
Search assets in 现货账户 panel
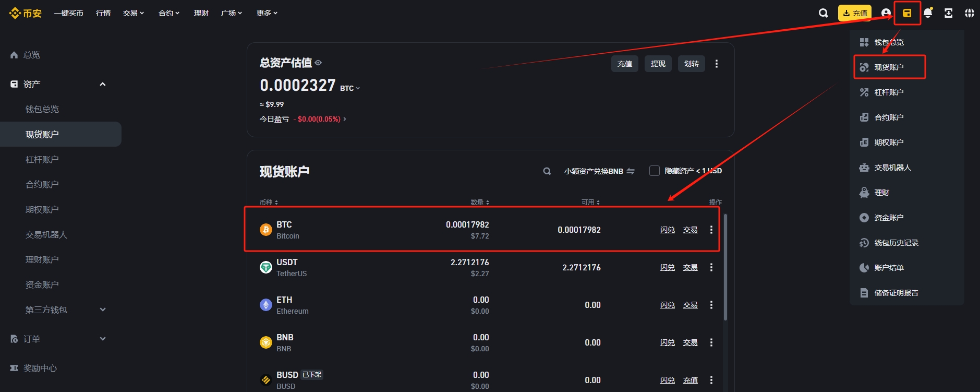[547, 171]
